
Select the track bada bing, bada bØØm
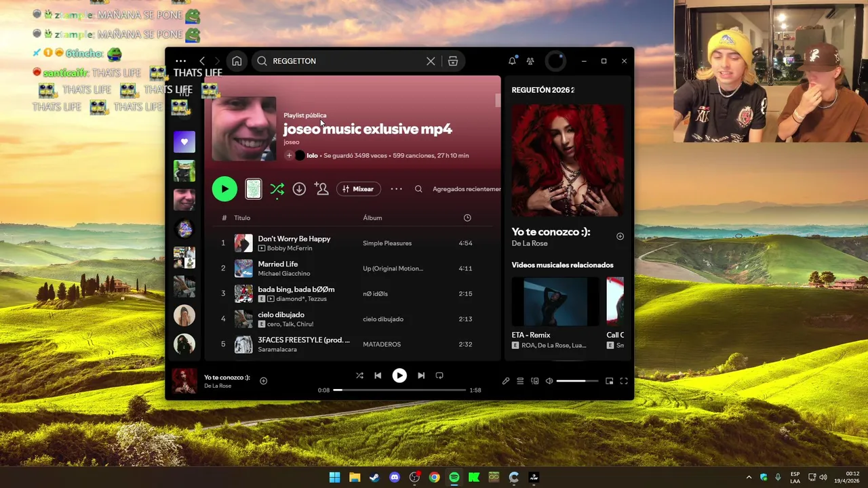(296, 289)
